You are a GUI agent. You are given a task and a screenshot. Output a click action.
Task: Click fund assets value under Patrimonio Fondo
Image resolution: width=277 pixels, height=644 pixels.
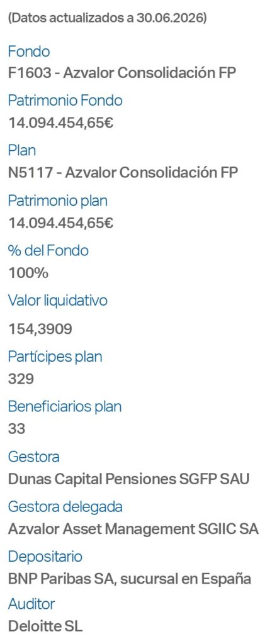61,123
